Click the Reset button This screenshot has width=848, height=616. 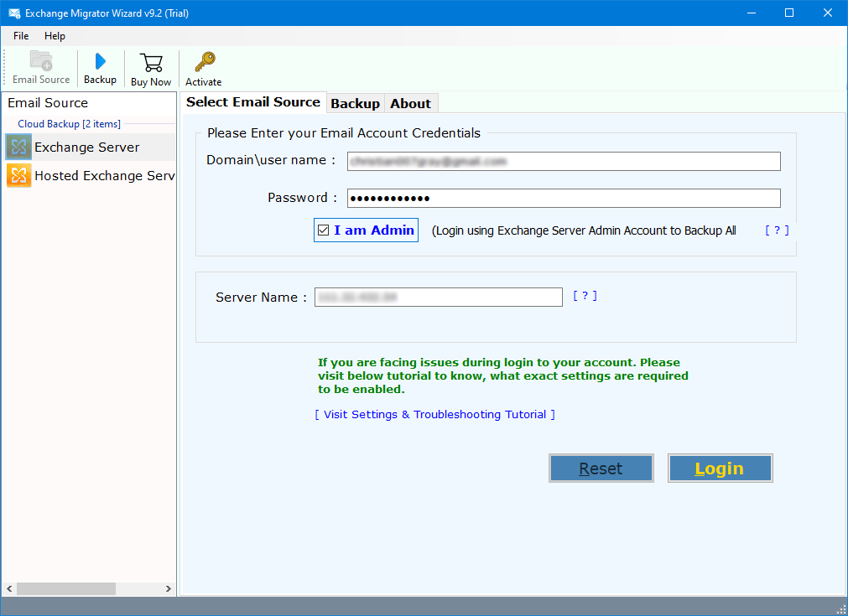[601, 468]
